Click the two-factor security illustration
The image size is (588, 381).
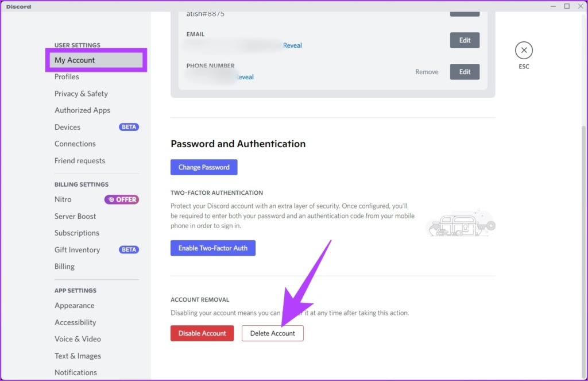click(x=461, y=224)
